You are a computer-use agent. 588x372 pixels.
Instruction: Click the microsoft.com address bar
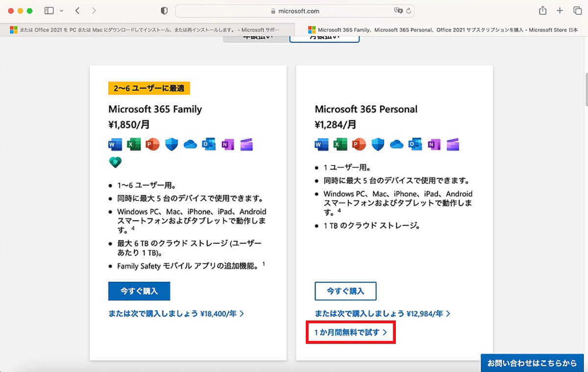(295, 10)
